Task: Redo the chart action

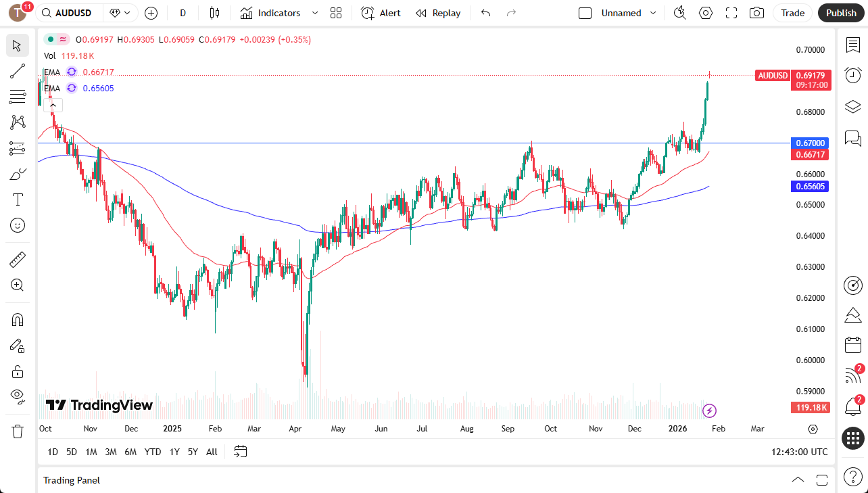Action: 511,13
